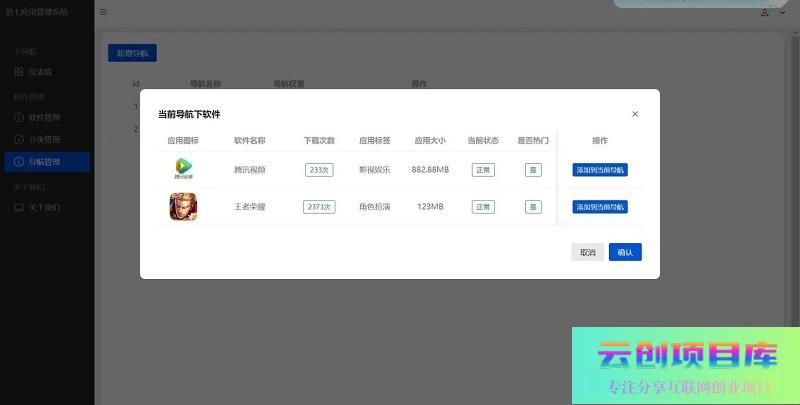The image size is (800, 405).
Task: Select 导航管理 in the sidebar
Action: 44,161
